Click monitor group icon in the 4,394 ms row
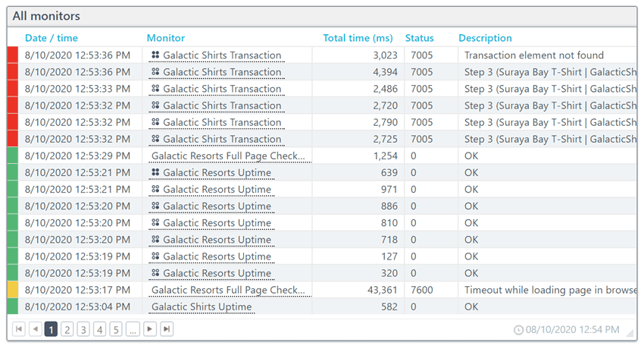The image size is (644, 349). (x=155, y=71)
